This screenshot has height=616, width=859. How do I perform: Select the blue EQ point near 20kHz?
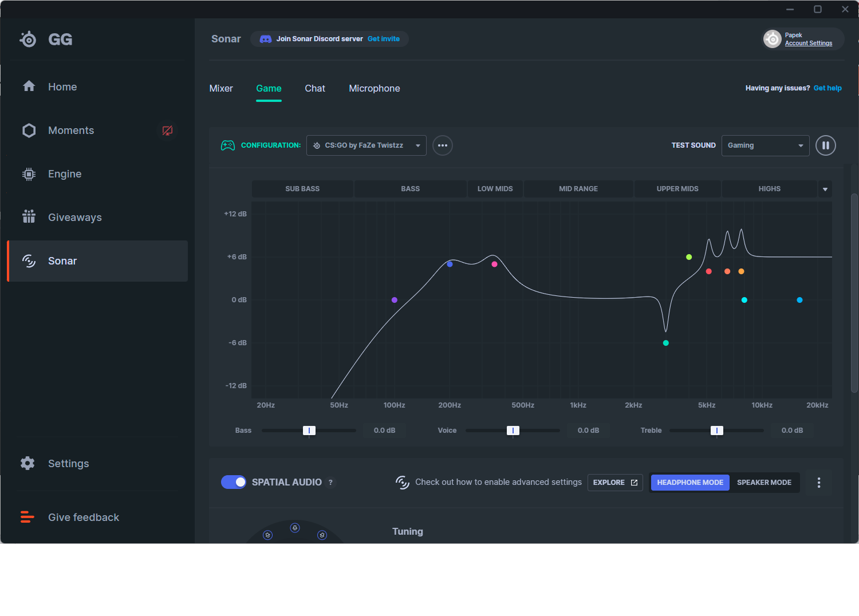(800, 300)
